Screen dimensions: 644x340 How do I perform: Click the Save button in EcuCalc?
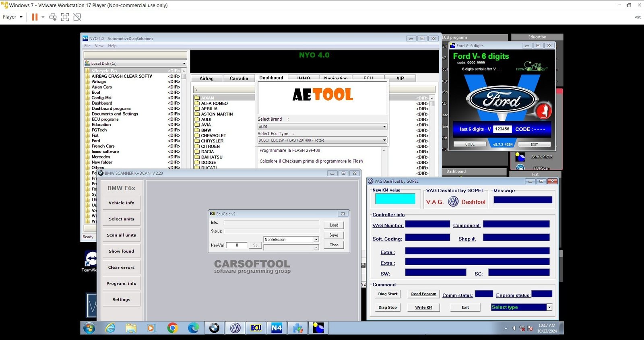coord(334,235)
